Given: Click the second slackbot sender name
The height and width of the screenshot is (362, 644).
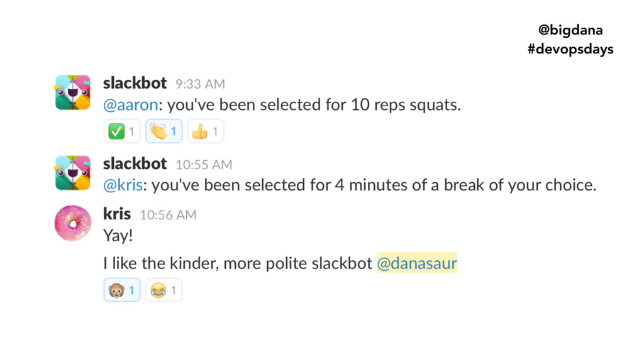Looking at the screenshot, I should (135, 164).
